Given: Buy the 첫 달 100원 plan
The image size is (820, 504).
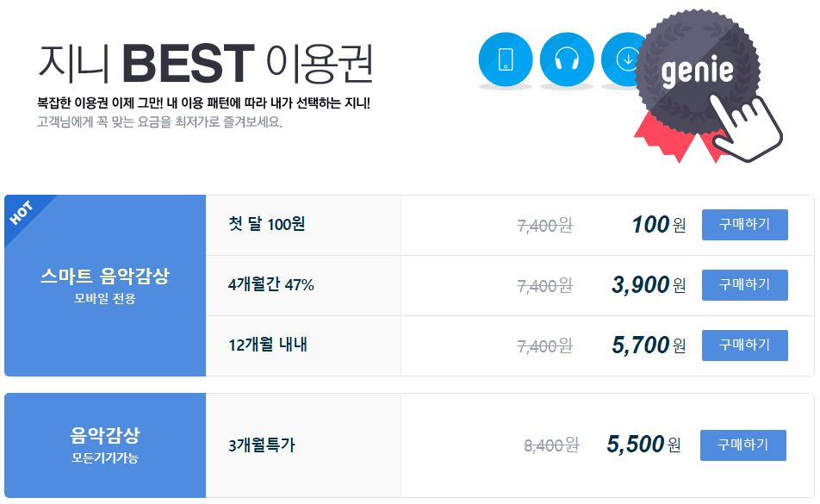Looking at the screenshot, I should point(744,225).
